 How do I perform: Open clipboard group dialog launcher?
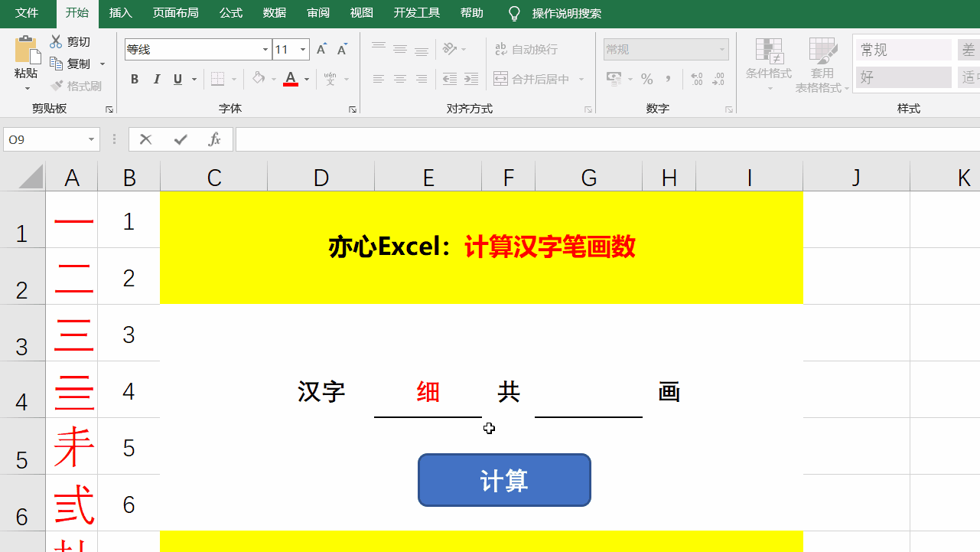(x=109, y=109)
